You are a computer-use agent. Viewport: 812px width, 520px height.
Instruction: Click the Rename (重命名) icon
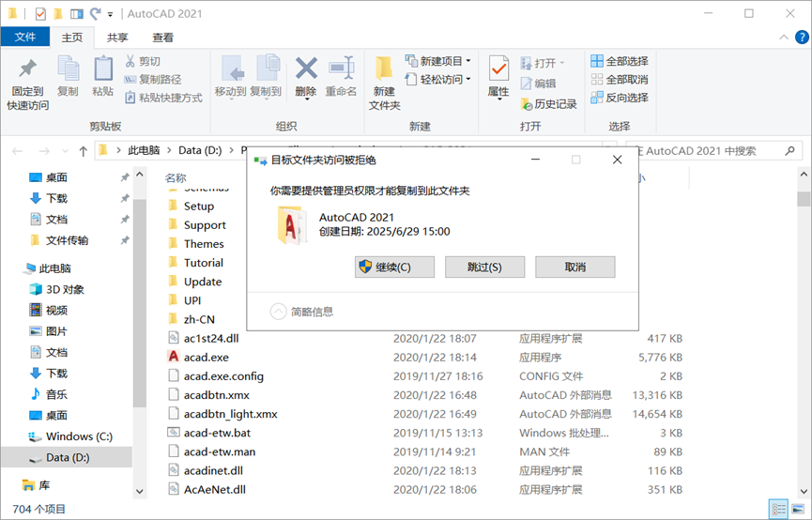click(342, 69)
